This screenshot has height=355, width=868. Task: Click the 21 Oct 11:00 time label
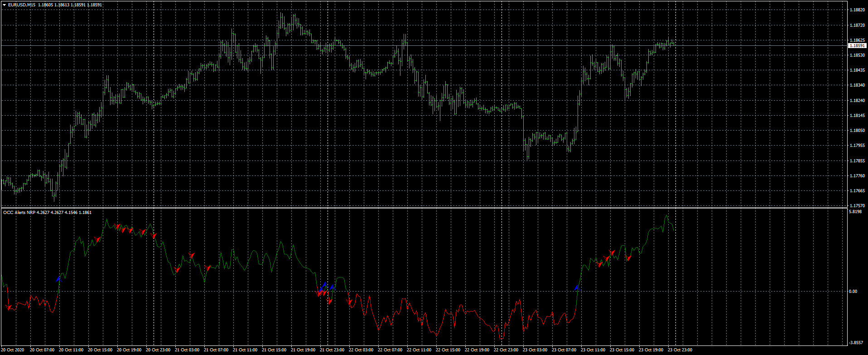click(245, 350)
